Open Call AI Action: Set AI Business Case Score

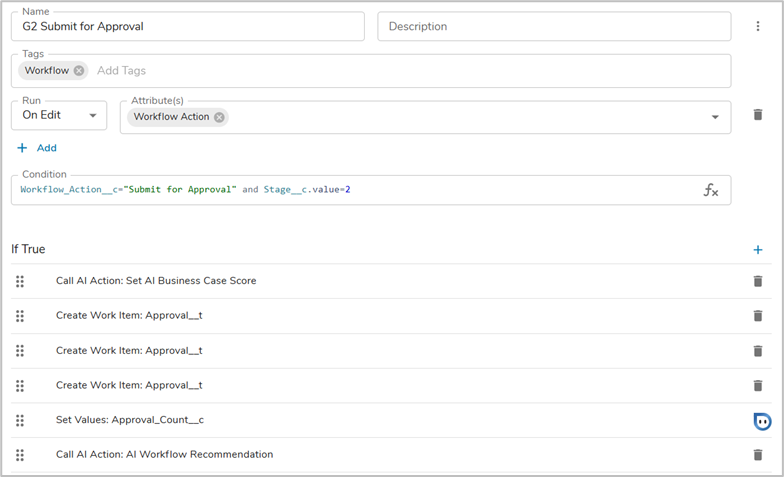[156, 281]
